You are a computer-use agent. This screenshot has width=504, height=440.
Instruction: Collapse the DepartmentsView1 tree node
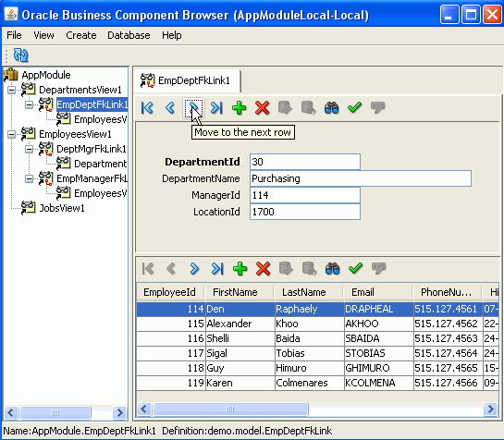(11, 90)
